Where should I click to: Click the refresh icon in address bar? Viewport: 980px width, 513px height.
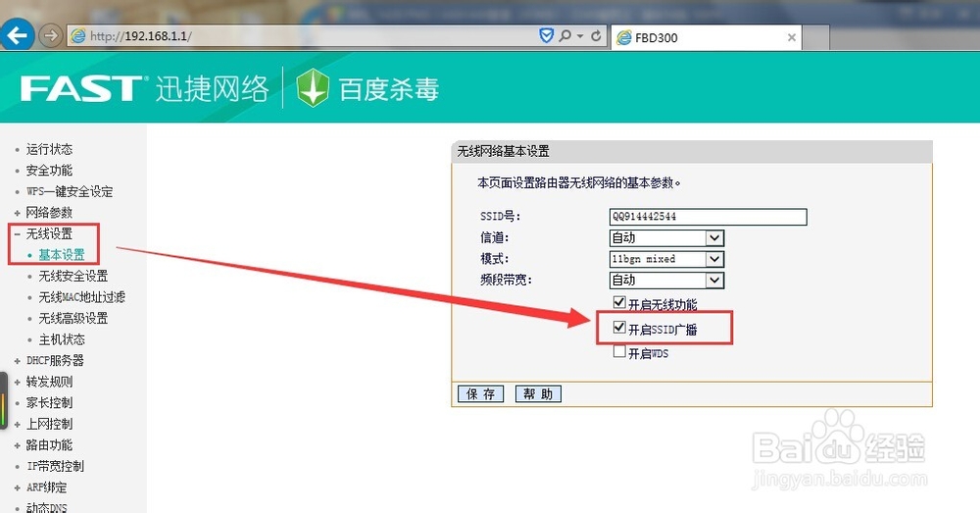tap(596, 35)
